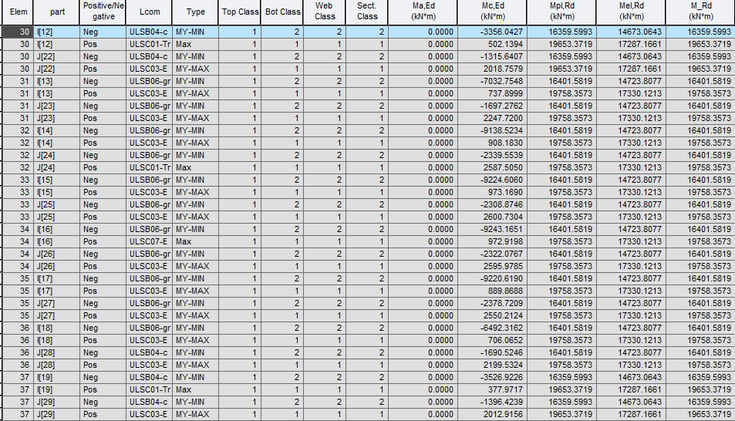Click the value -9220.6190
Image resolution: width=735 pixels, height=421 pixels.
pyautogui.click(x=492, y=279)
